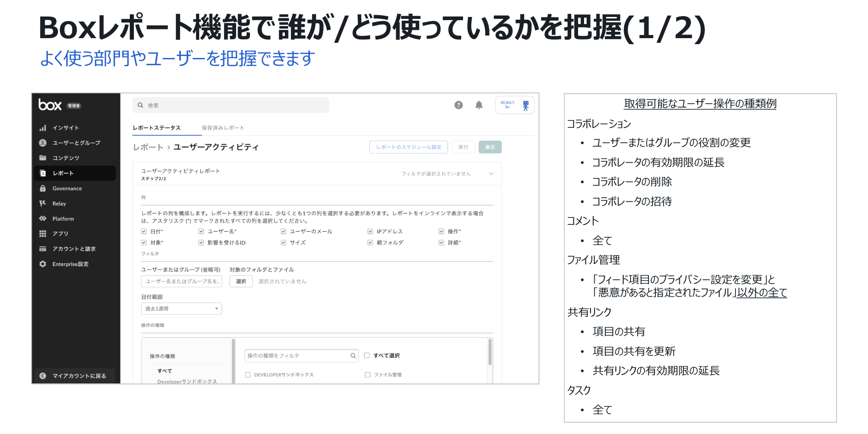Enable the すべて選択 checkbox
The width and height of the screenshot is (868, 434).
tap(367, 355)
